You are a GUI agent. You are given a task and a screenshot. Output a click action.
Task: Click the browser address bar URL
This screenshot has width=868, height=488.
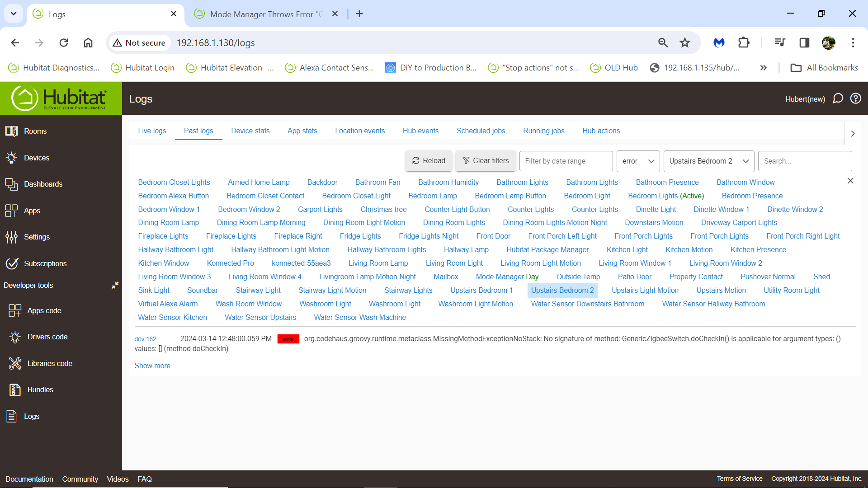216,42
